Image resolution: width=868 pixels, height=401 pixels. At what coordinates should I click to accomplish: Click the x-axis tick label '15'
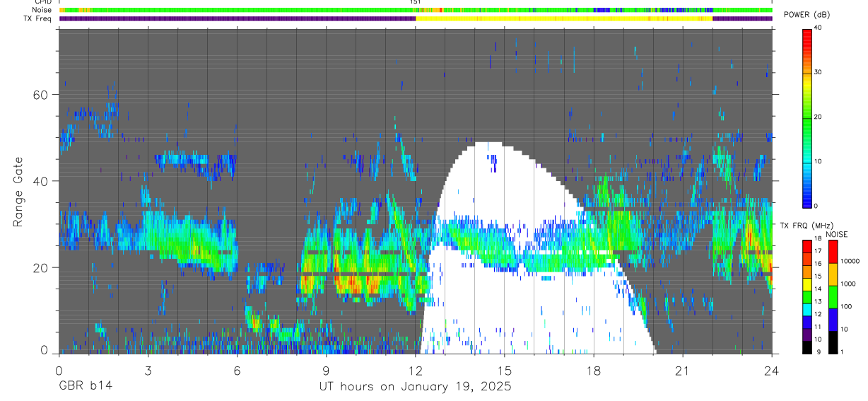[504, 370]
